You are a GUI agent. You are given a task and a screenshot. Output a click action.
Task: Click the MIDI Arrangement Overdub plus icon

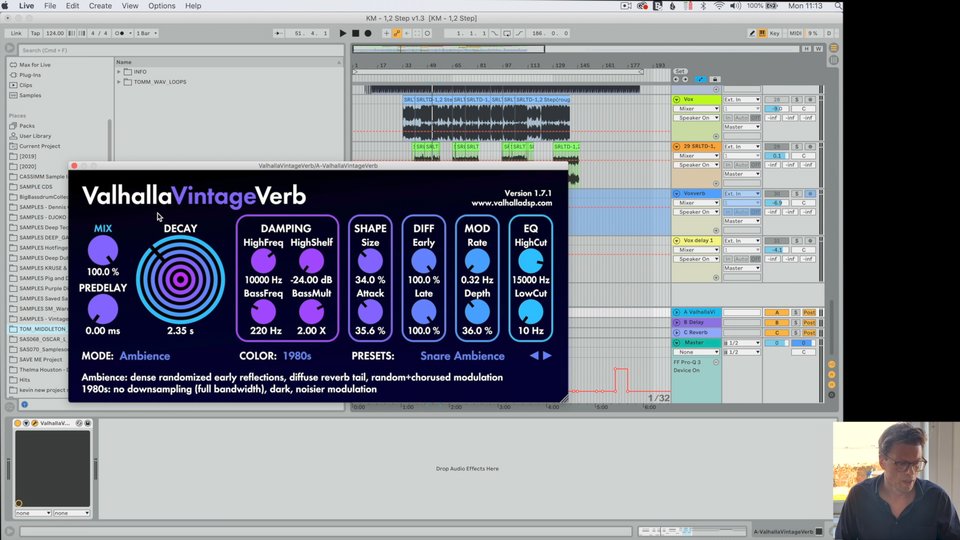pos(386,33)
